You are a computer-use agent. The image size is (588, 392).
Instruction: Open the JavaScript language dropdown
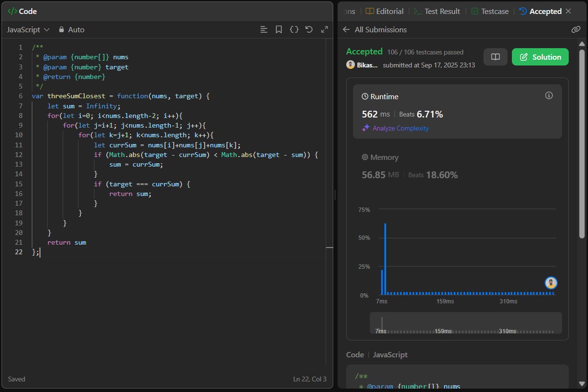28,29
